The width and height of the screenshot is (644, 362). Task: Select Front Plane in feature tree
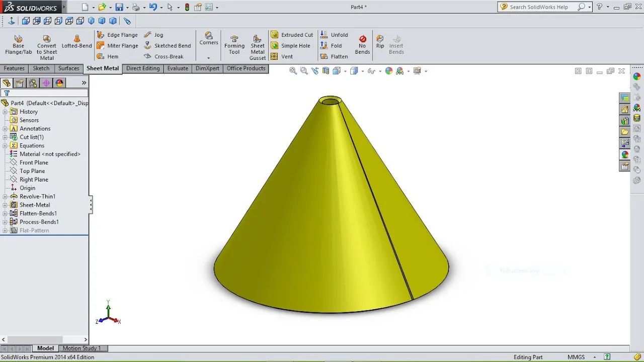tap(34, 163)
